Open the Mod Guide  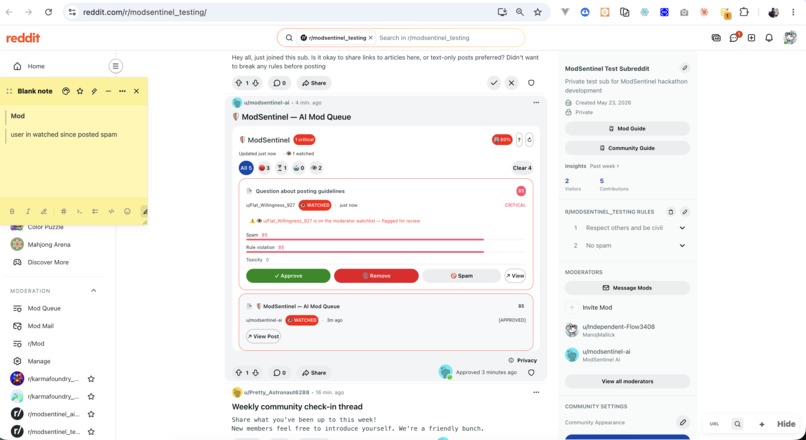627,129
